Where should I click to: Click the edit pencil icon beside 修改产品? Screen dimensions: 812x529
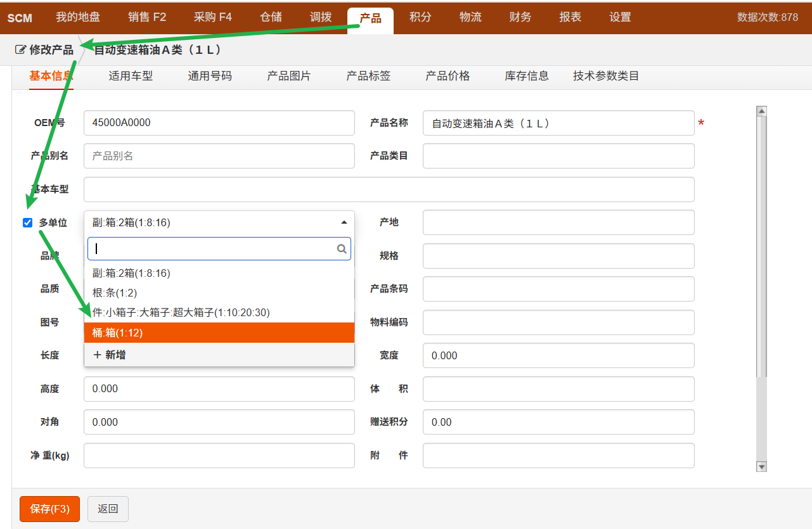pyautogui.click(x=20, y=49)
